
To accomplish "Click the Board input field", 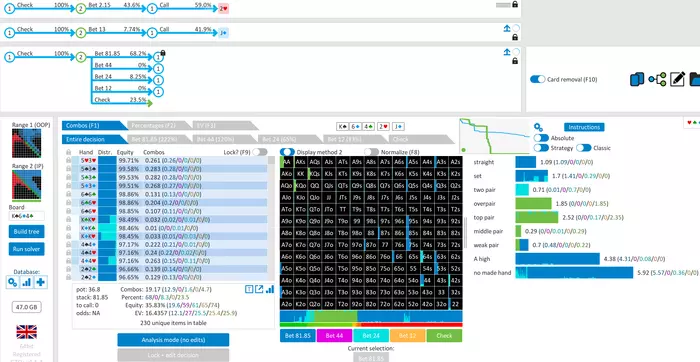I will coord(26,216).
